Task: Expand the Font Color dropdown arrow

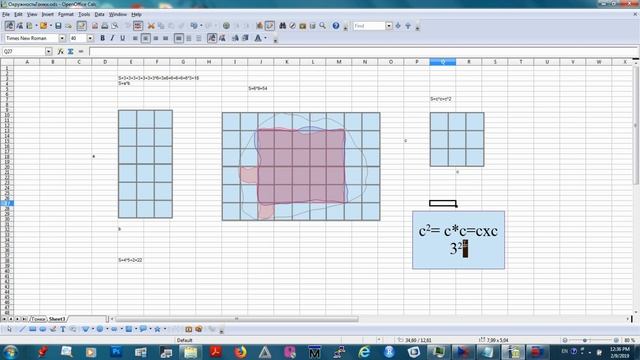Action: [266, 38]
